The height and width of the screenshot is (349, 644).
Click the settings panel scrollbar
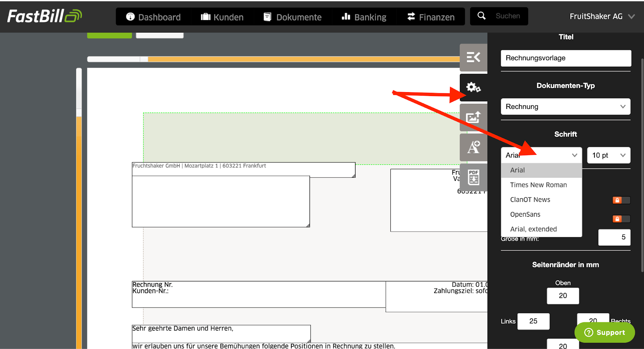(x=642, y=165)
